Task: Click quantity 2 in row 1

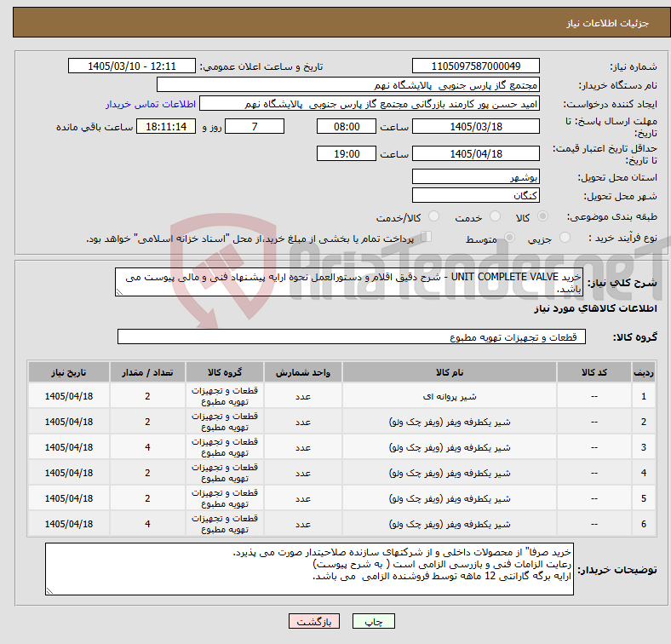Action: (x=147, y=396)
